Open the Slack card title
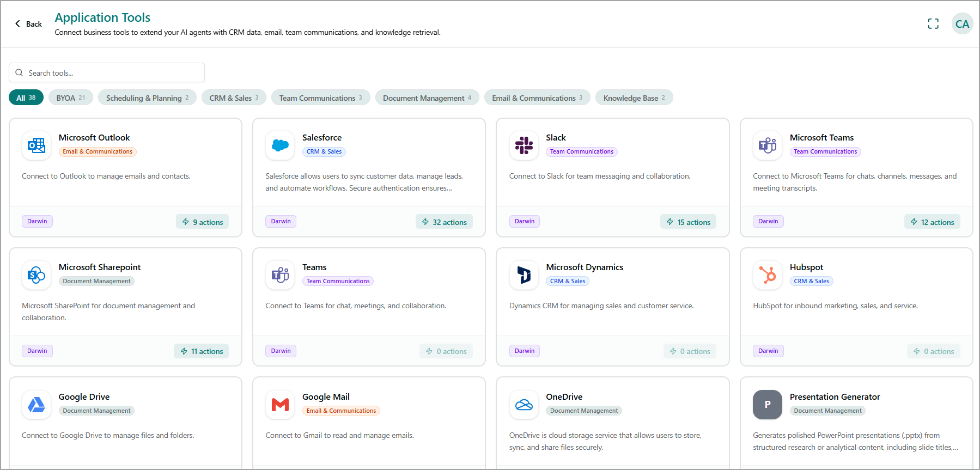 [x=556, y=138]
